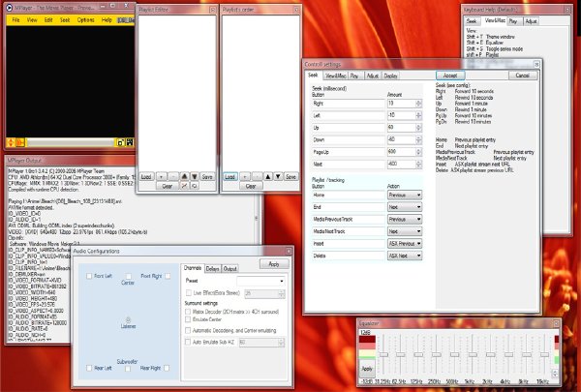Click the 1kHz equalizer slider handle
The width and height of the screenshot is (581, 392).
coord(473,354)
